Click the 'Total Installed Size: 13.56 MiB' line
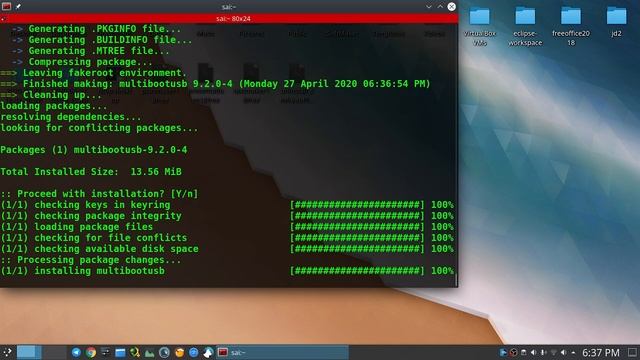The height and width of the screenshot is (360, 640). tap(91, 172)
